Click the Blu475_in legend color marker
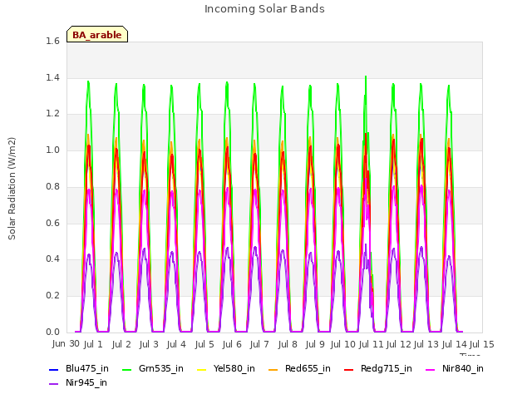The height and width of the screenshot is (399, 532). (x=54, y=369)
